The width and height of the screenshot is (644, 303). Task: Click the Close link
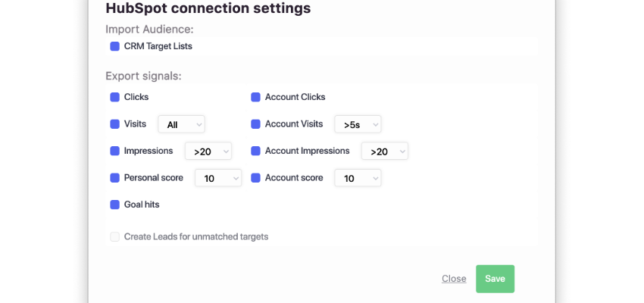pos(454,279)
